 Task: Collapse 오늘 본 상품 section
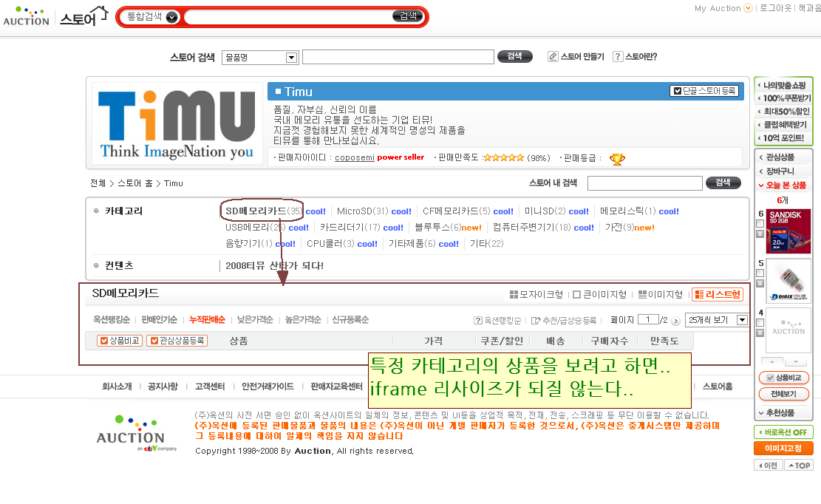click(x=783, y=185)
